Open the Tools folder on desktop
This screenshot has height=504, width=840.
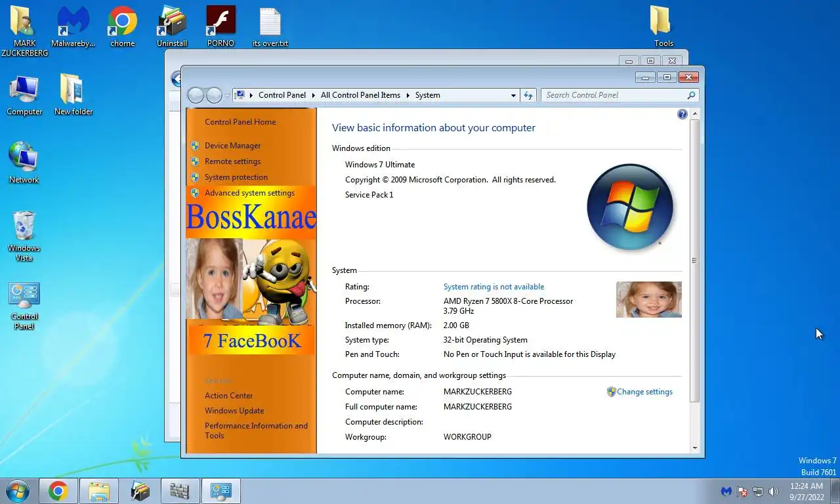coord(663,28)
